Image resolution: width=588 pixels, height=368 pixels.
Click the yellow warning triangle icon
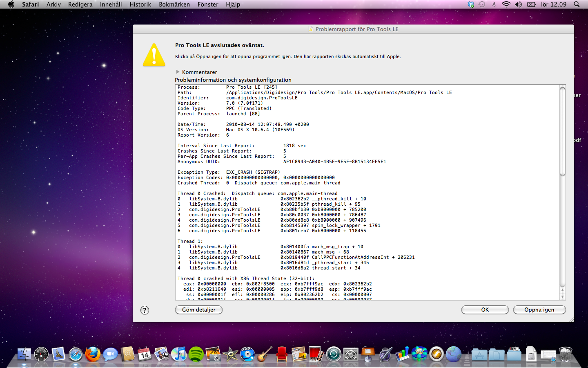(154, 55)
